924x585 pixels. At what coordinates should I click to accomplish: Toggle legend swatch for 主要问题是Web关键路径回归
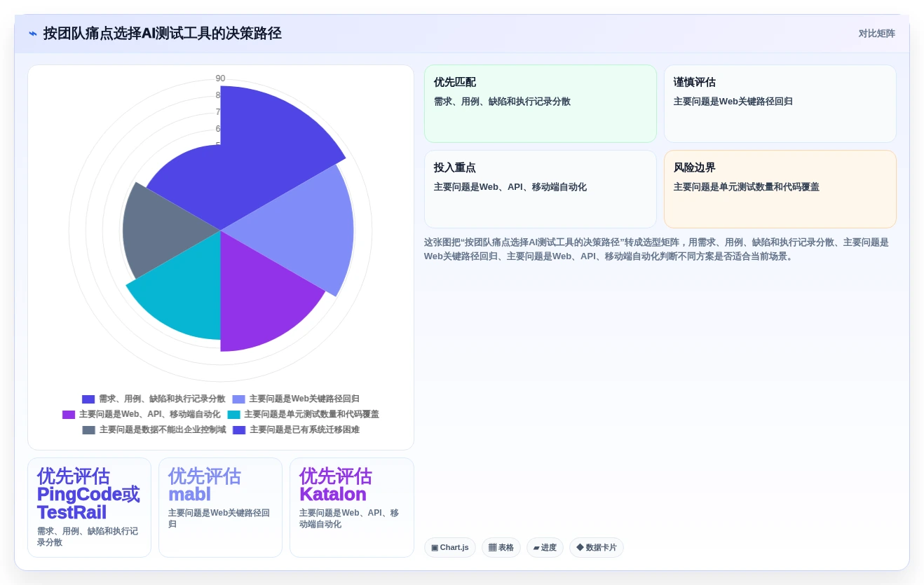pyautogui.click(x=239, y=399)
